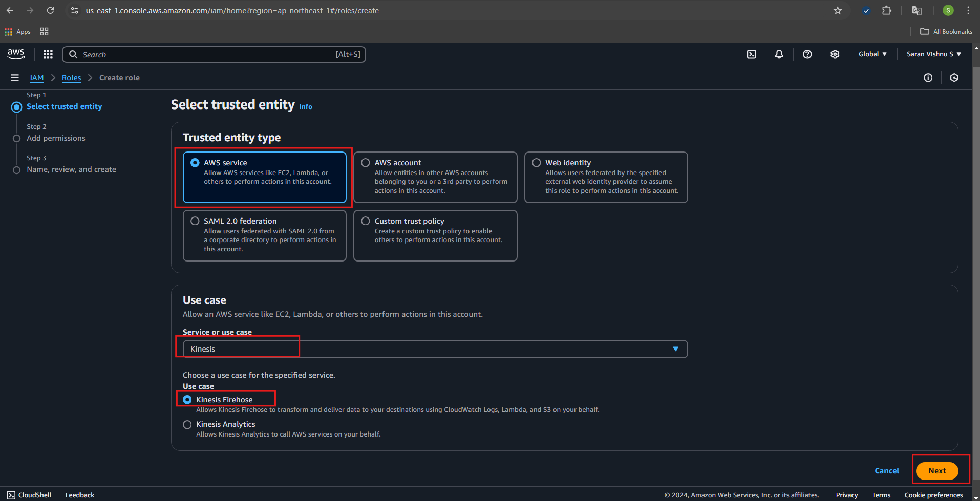Click the AWS logo home icon
Screen dimensions: 980x501
[16, 54]
